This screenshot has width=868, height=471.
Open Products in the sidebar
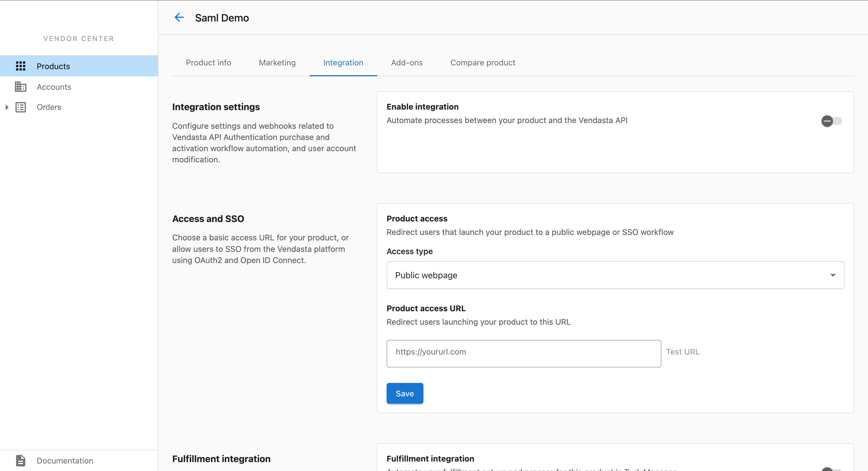79,66
